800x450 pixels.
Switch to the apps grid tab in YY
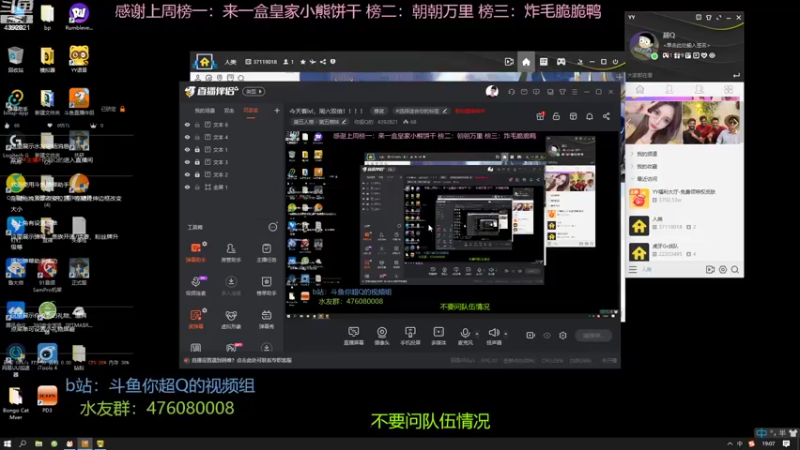728,89
